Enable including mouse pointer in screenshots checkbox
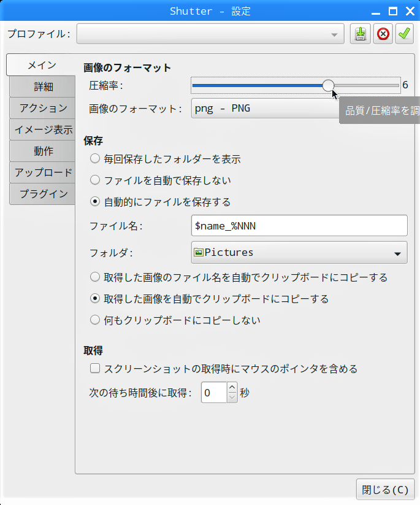The width and height of the screenshot is (420, 505). [95, 368]
